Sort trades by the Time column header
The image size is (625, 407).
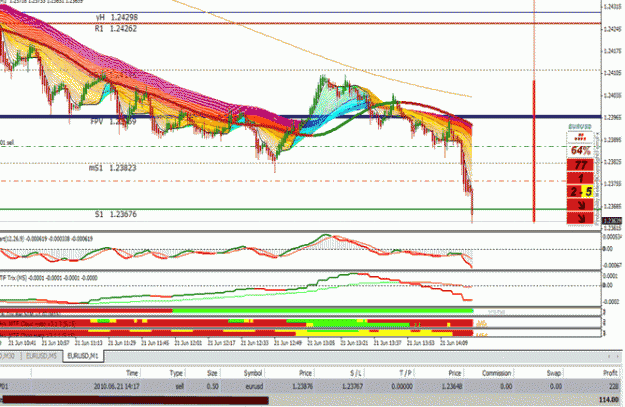(x=132, y=373)
